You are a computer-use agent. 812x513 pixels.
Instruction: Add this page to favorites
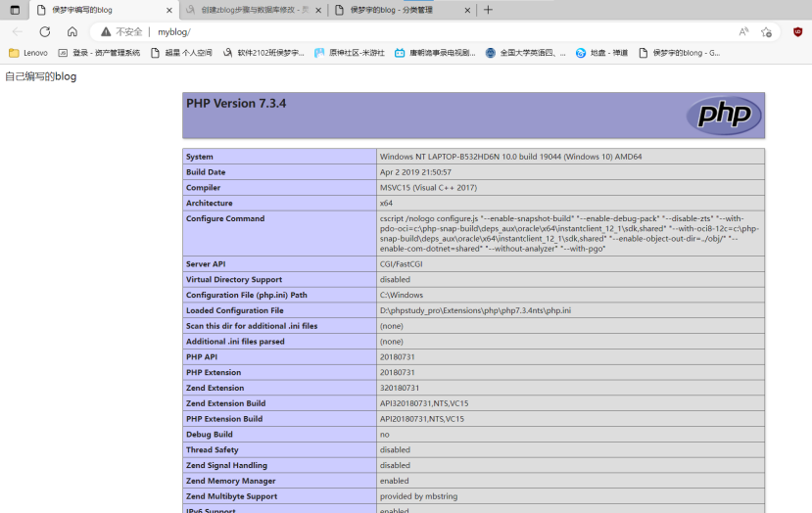tap(766, 32)
